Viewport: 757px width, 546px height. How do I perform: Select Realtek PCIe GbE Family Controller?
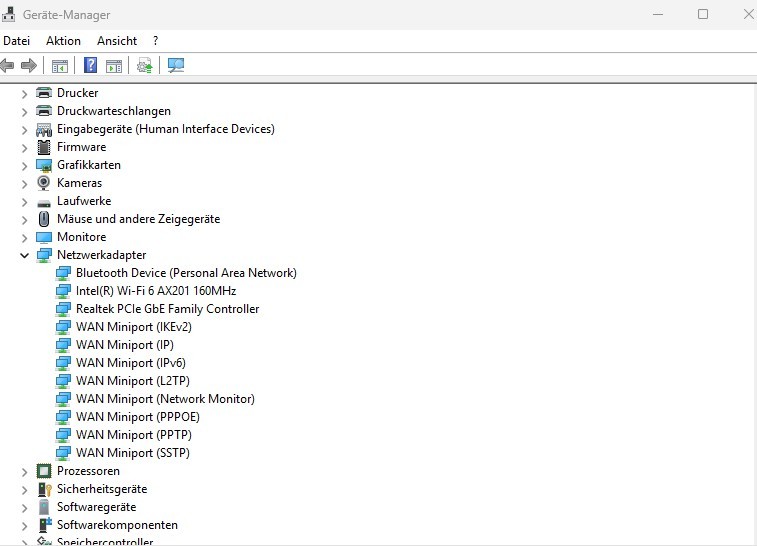pos(167,309)
